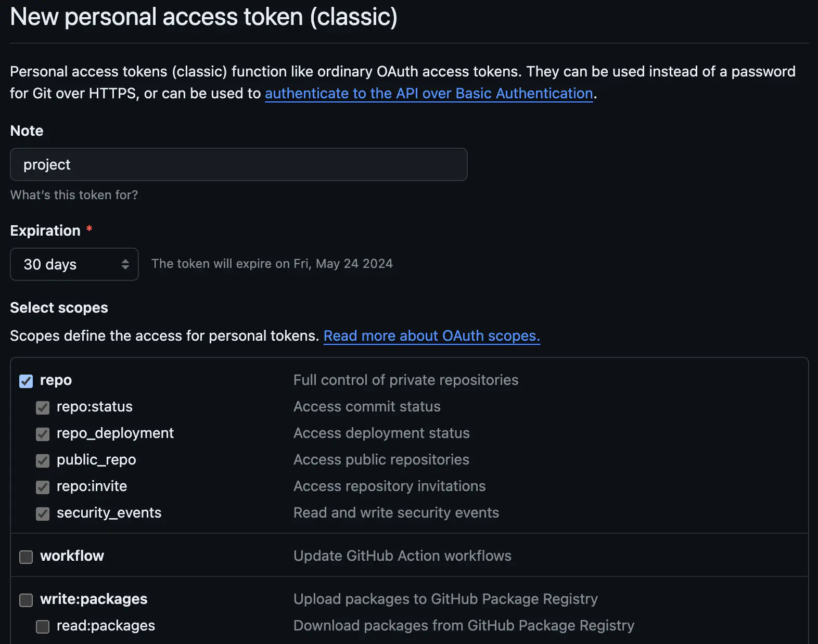Select the repo scope label
Screen dimensions: 818x644
(56, 380)
